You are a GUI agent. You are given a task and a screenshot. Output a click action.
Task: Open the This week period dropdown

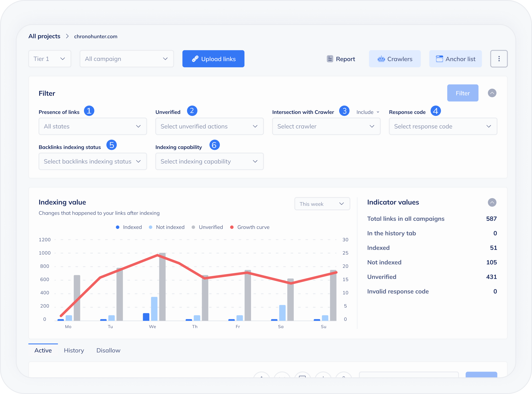322,204
